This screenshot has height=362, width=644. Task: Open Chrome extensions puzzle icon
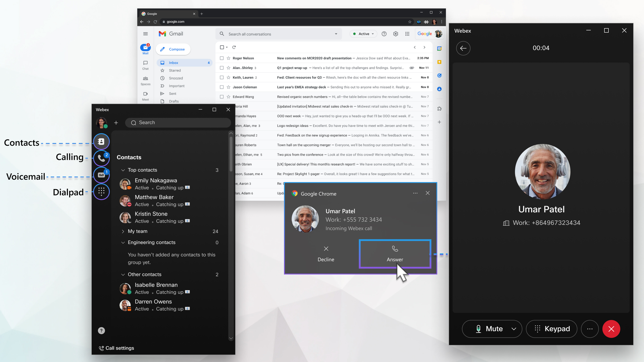pyautogui.click(x=426, y=22)
